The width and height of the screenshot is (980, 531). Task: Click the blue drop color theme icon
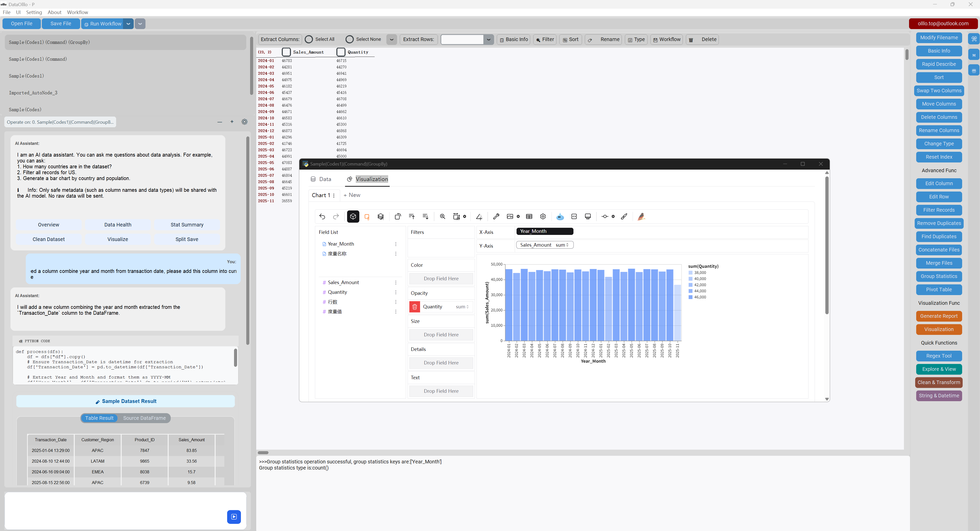tap(560, 216)
